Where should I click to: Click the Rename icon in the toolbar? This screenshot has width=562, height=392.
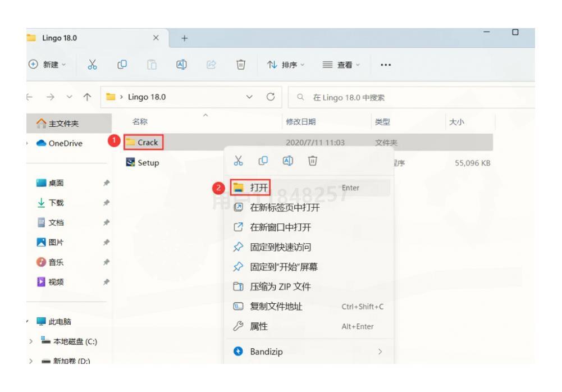pyautogui.click(x=181, y=65)
